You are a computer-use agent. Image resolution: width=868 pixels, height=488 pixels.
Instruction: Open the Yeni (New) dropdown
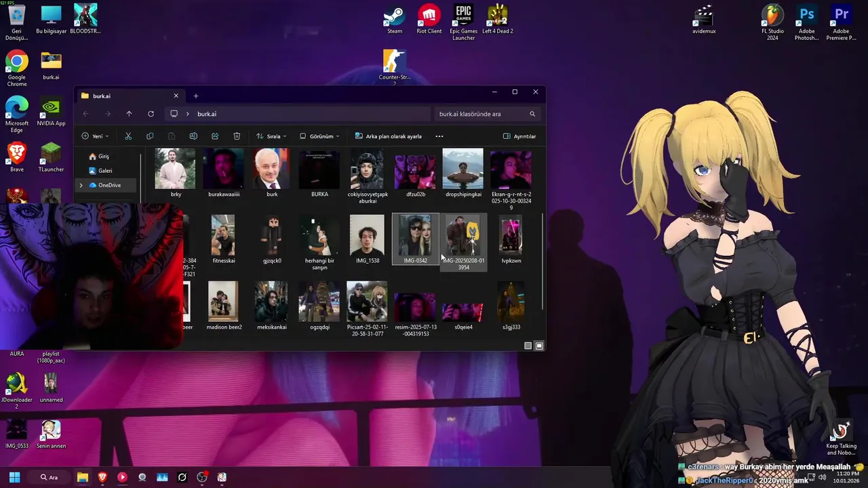[x=96, y=136]
